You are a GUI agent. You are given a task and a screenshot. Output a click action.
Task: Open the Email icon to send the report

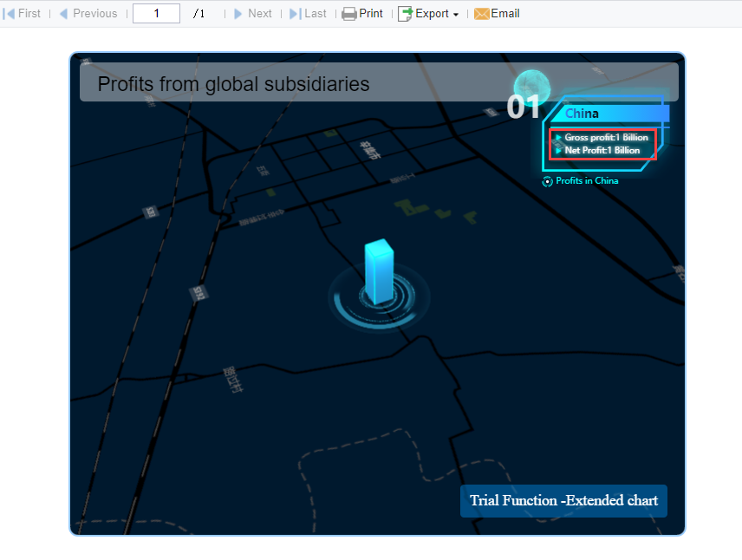pos(480,13)
